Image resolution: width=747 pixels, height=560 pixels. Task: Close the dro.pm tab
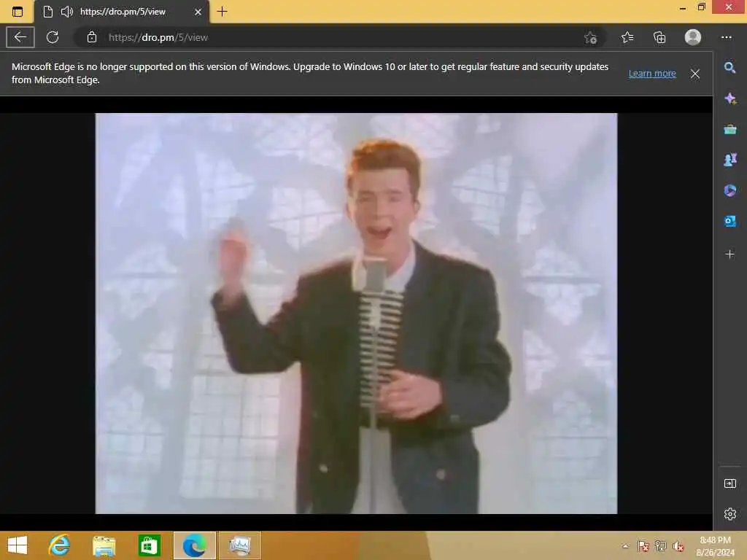pos(198,12)
